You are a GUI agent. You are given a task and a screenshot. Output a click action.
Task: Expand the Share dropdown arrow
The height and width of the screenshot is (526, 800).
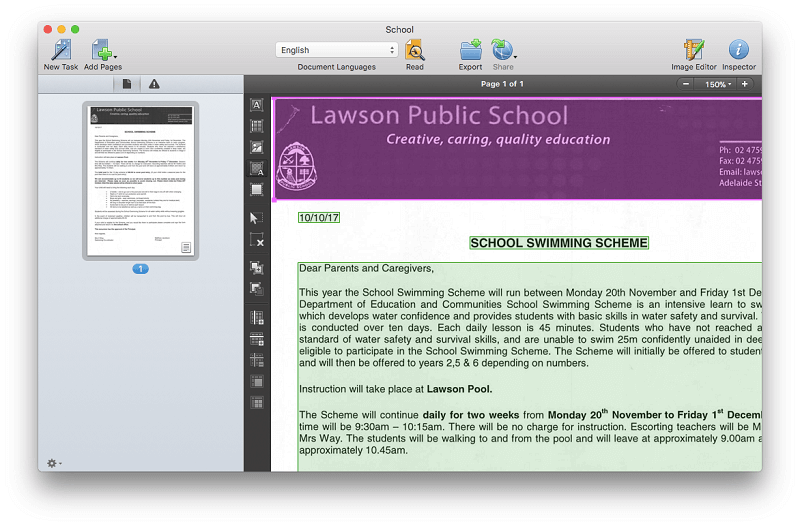click(x=516, y=57)
